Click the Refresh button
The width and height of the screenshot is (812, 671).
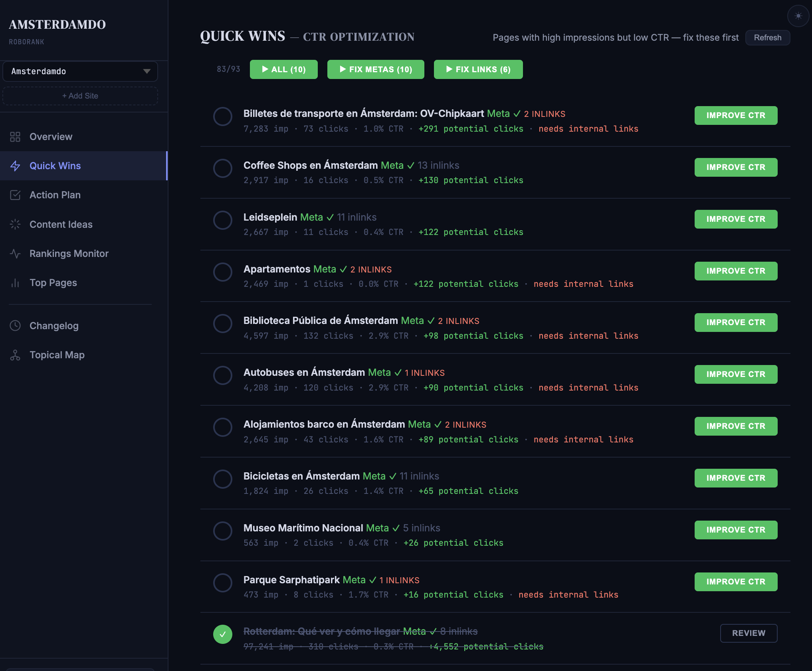pyautogui.click(x=767, y=37)
